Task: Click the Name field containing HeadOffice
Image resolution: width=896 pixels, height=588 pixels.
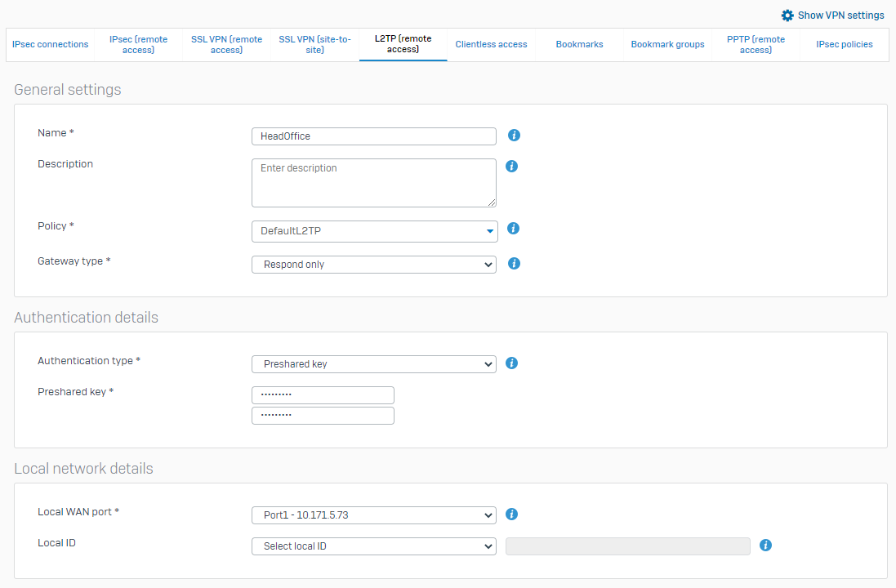Action: (373, 136)
